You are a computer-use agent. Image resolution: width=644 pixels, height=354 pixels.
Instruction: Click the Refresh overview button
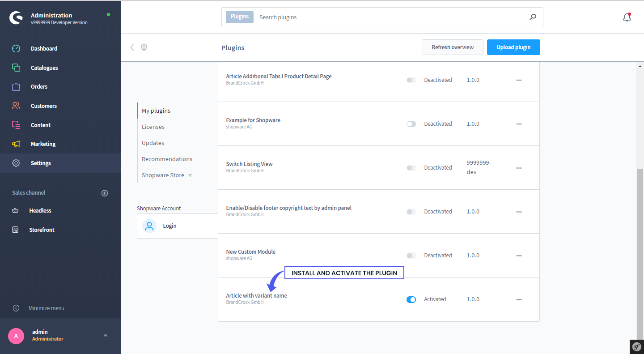[x=453, y=47]
